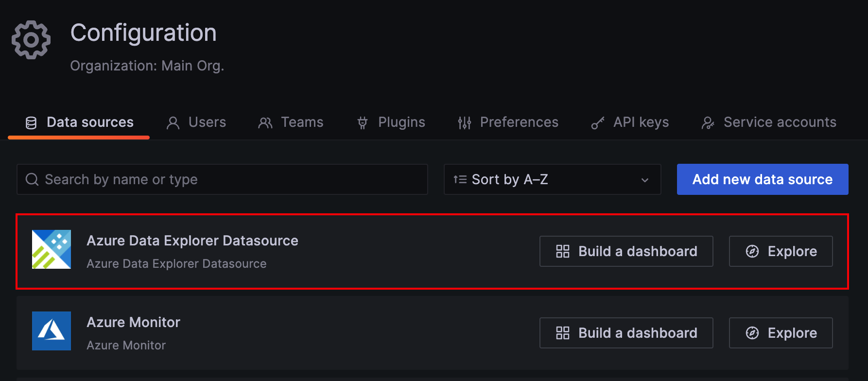Click the Data sources database icon

31,123
